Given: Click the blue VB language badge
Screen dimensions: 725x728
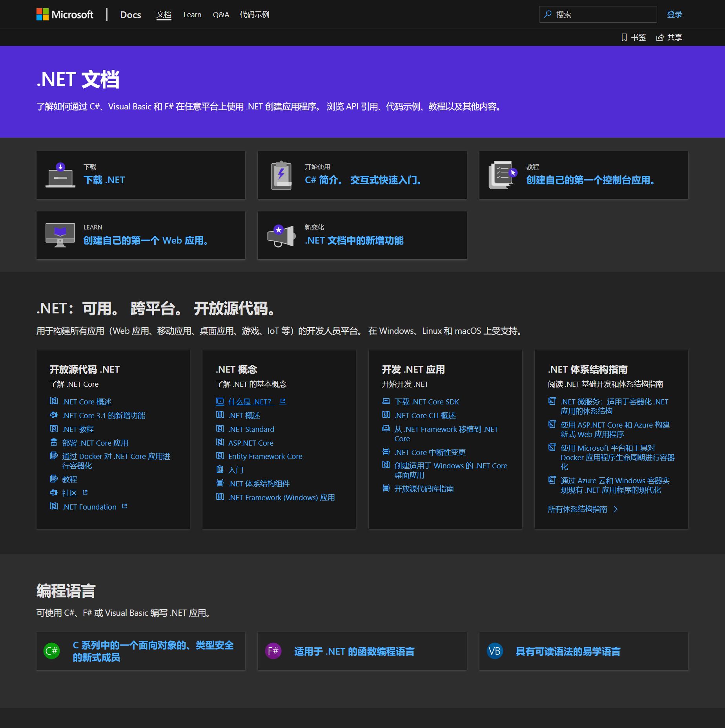Looking at the screenshot, I should coord(495,651).
